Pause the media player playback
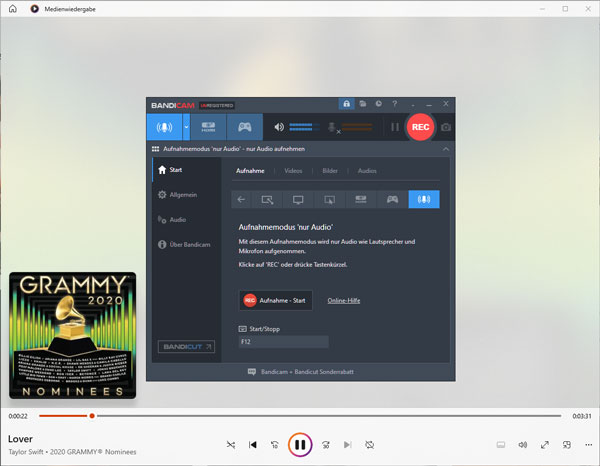 click(x=300, y=445)
